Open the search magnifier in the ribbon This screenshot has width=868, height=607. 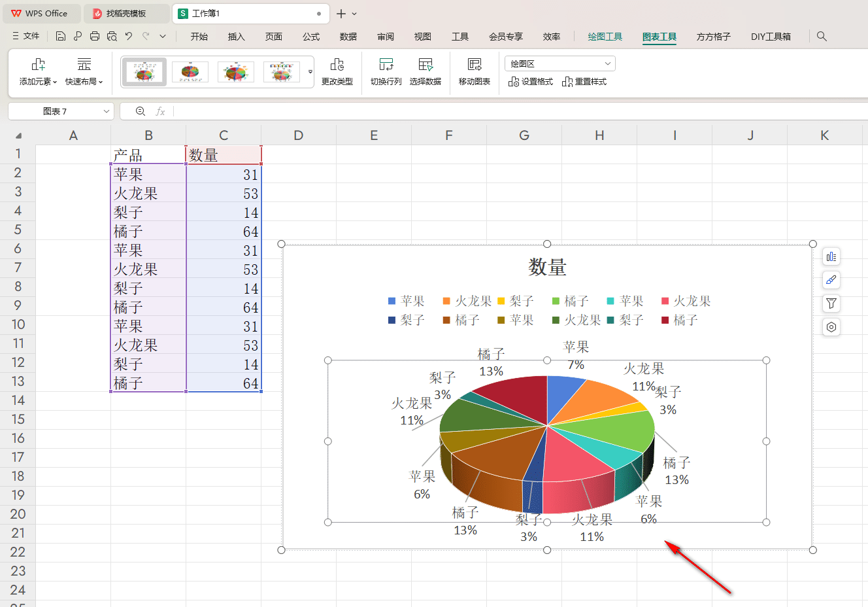(822, 37)
